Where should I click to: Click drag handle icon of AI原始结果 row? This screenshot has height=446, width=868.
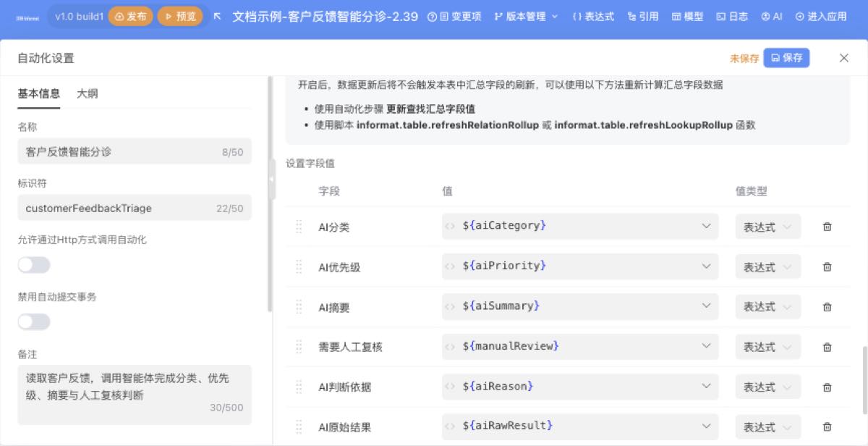(299, 427)
